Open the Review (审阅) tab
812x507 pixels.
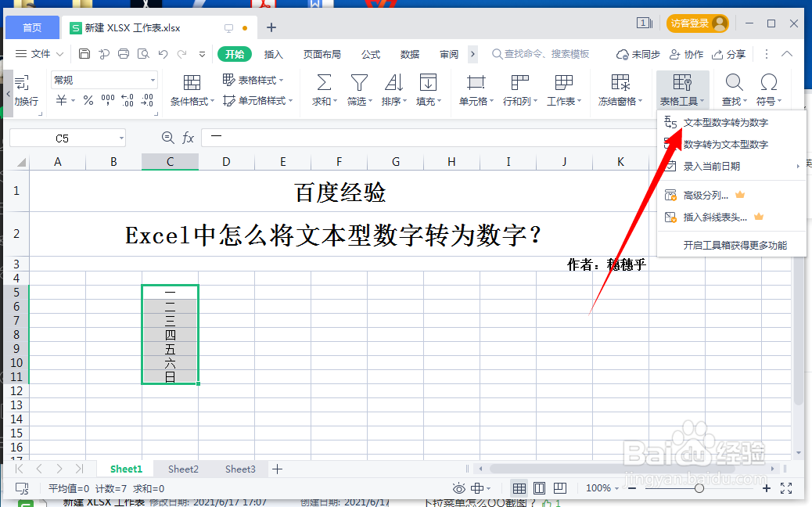pos(449,54)
